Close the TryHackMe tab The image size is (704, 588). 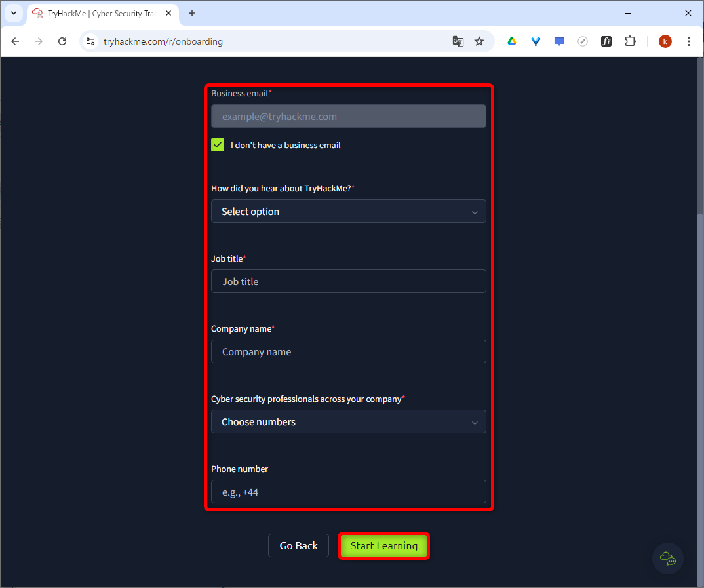[x=168, y=14]
